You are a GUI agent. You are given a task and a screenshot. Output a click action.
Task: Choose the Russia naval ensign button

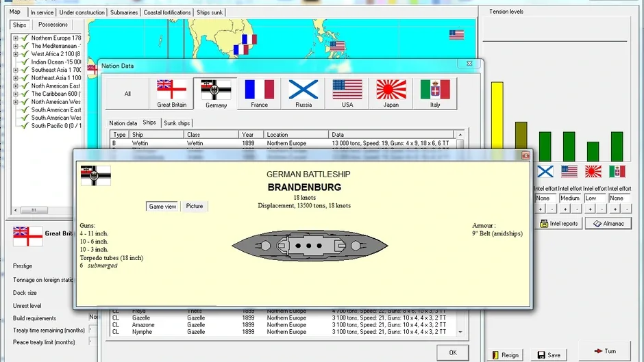click(303, 94)
